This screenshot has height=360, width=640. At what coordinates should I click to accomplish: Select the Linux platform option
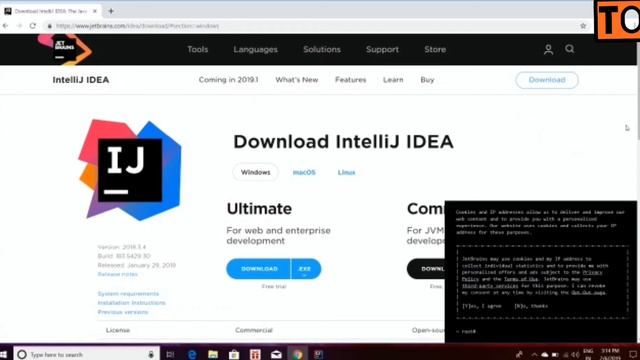pyautogui.click(x=347, y=172)
